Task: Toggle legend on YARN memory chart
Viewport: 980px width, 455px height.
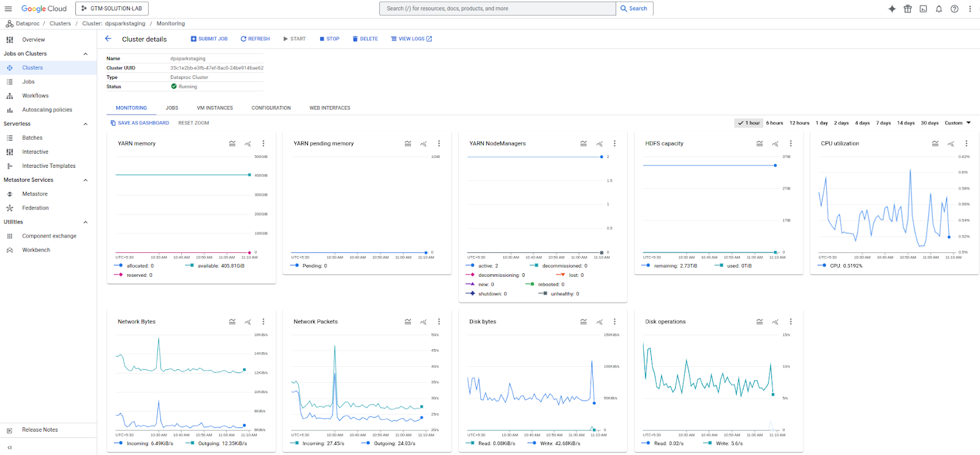Action: [x=232, y=143]
